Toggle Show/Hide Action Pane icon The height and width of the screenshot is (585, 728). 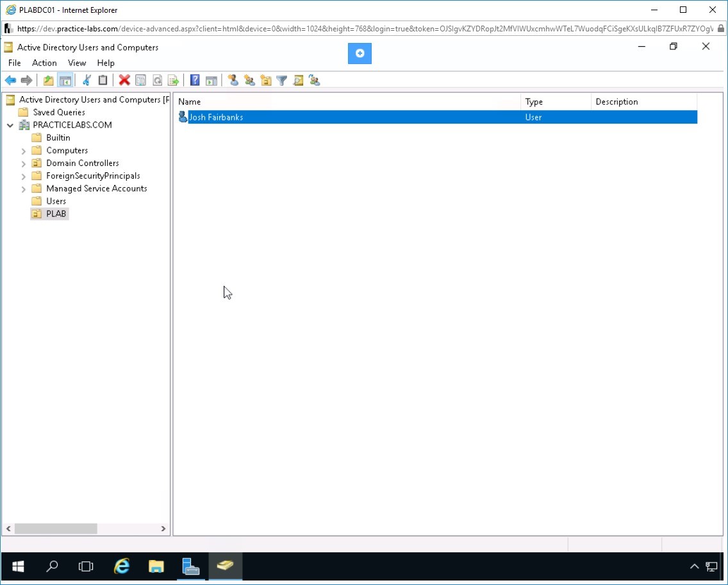click(x=211, y=80)
